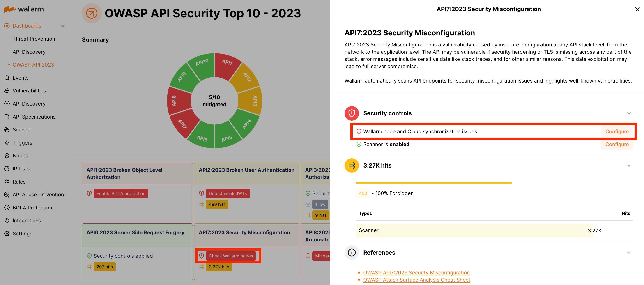Viewport: 644px width, 285px height.
Task: Click the Wallarm logo icon
Action: [x=10, y=9]
